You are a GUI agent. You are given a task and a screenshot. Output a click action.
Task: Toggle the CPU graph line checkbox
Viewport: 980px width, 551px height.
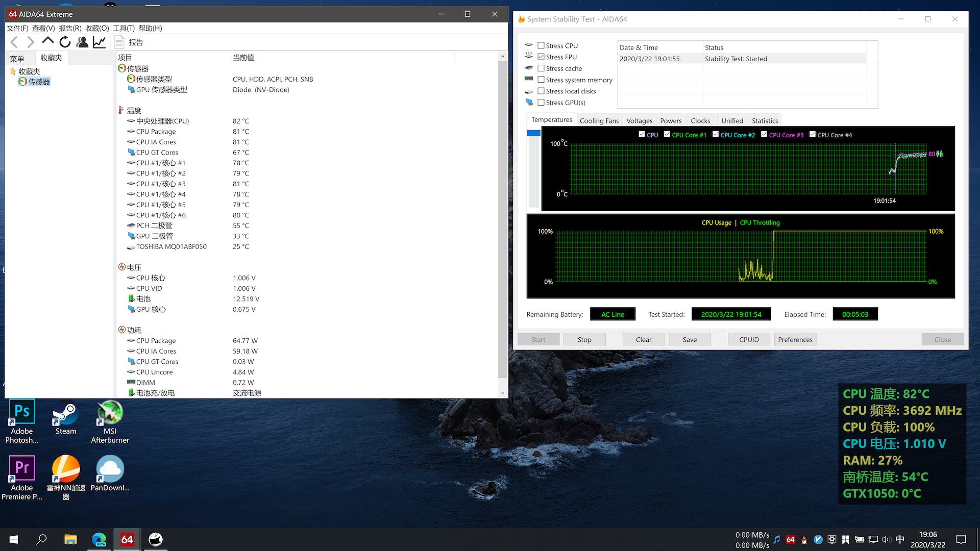click(642, 134)
